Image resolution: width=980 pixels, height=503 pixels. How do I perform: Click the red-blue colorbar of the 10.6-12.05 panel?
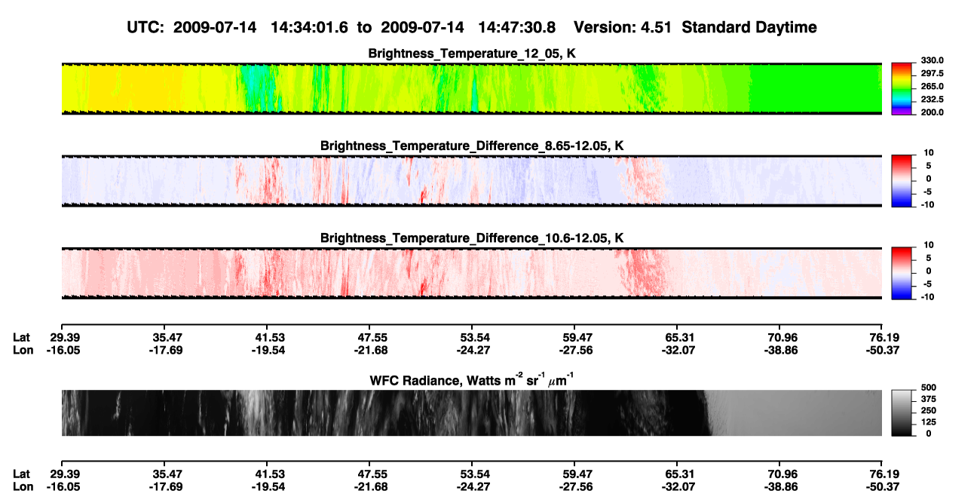point(902,273)
